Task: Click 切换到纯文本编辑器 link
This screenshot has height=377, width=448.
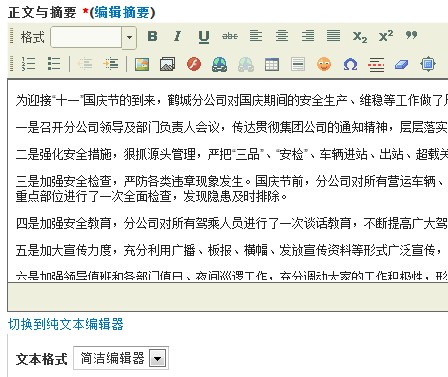Action: (x=66, y=324)
